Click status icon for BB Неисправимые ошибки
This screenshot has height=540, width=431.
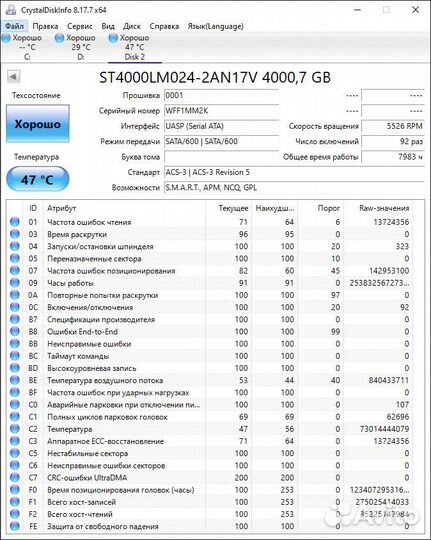tap(14, 344)
